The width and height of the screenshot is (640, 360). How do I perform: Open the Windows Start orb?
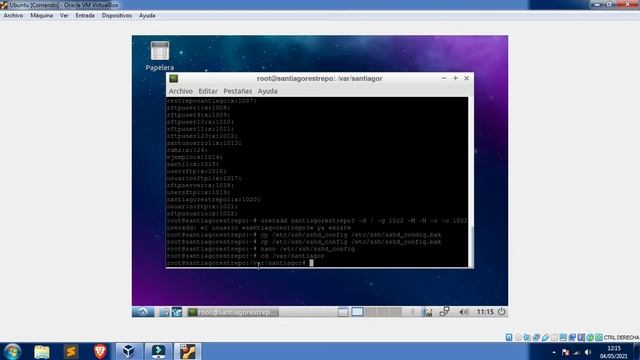point(12,351)
